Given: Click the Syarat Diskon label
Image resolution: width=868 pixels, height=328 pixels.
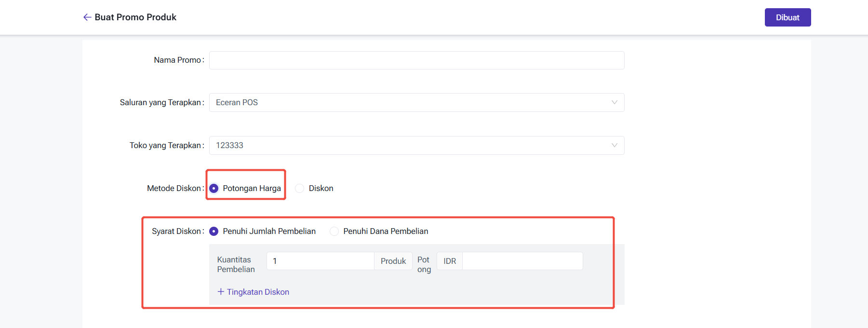Looking at the screenshot, I should pyautogui.click(x=176, y=232).
